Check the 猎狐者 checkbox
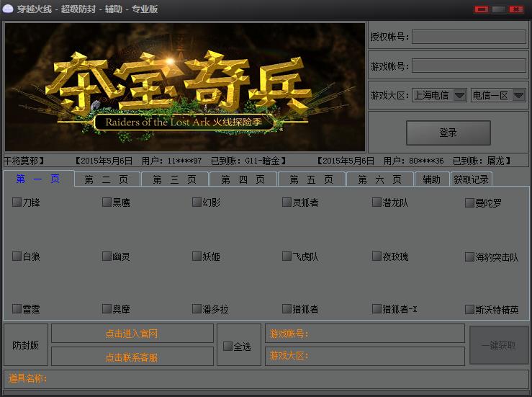Viewport: 532px width, 397px height. click(287, 308)
